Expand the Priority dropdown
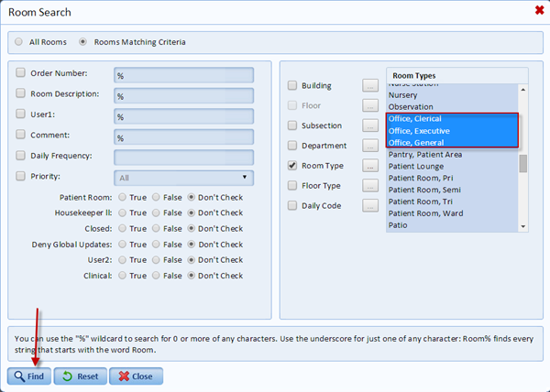 pos(183,178)
